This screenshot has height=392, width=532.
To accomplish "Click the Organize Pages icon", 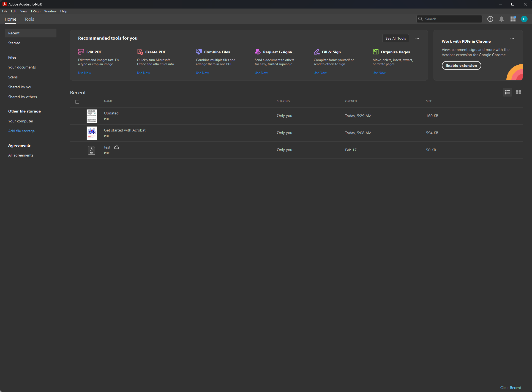I will [376, 52].
